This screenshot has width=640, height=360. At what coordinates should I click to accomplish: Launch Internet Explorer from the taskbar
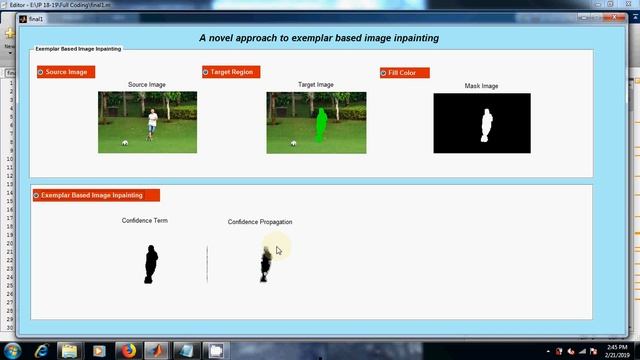coord(42,351)
